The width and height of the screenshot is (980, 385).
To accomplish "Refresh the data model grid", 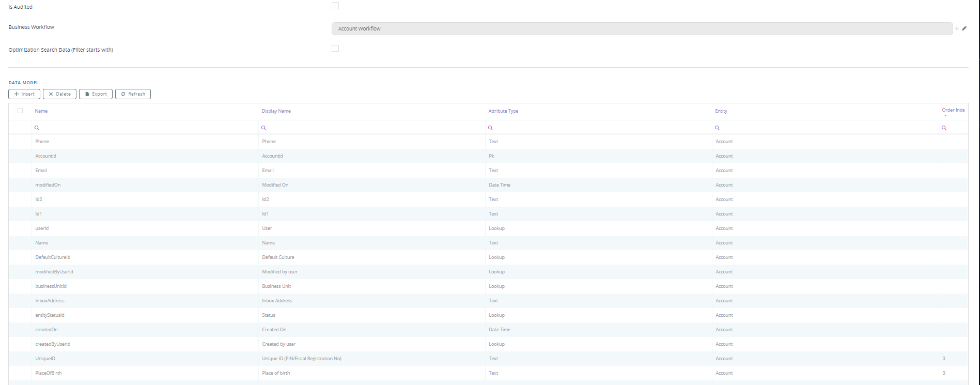I will 133,94.
